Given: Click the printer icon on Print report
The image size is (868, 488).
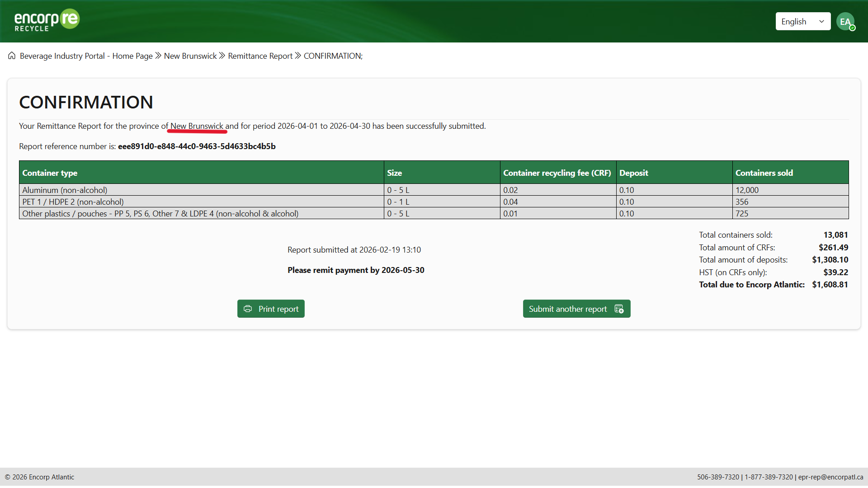Looking at the screenshot, I should point(248,309).
